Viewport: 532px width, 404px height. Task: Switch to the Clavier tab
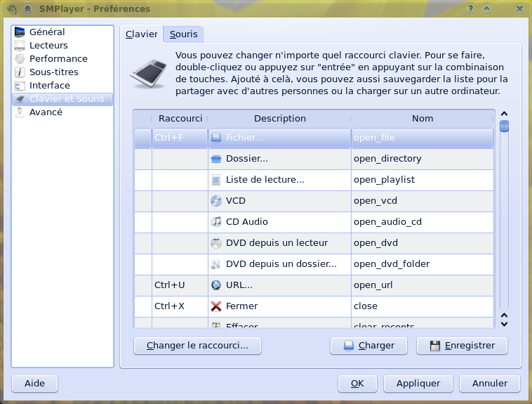(x=141, y=34)
